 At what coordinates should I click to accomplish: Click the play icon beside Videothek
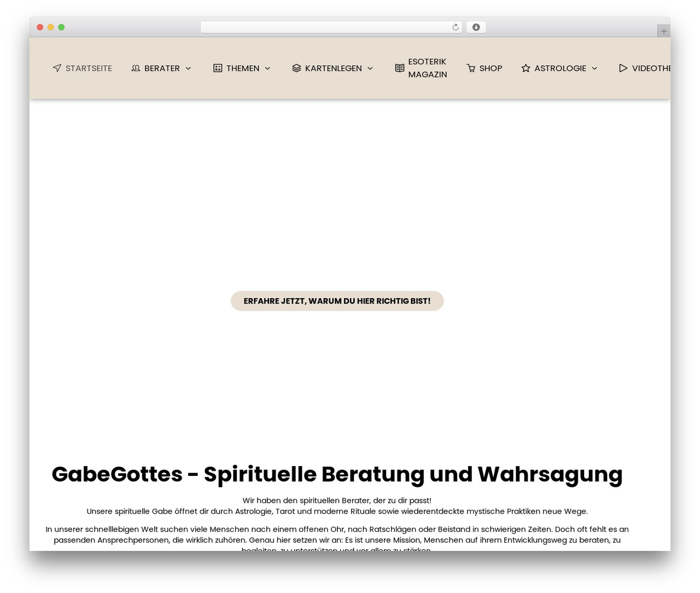pyautogui.click(x=623, y=68)
